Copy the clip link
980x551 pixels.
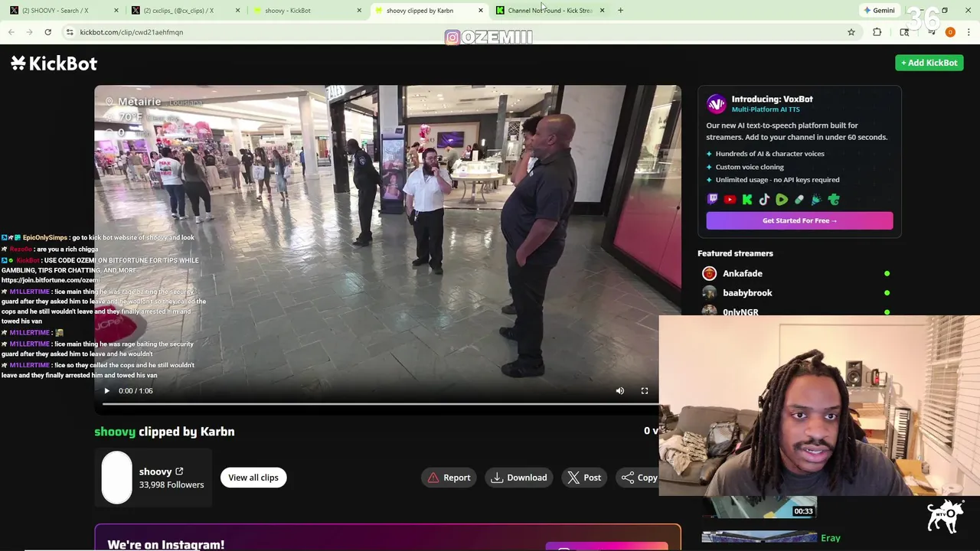pos(639,478)
